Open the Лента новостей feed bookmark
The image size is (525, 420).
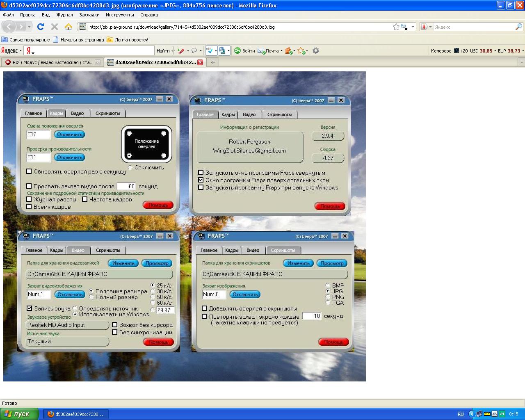pos(128,40)
